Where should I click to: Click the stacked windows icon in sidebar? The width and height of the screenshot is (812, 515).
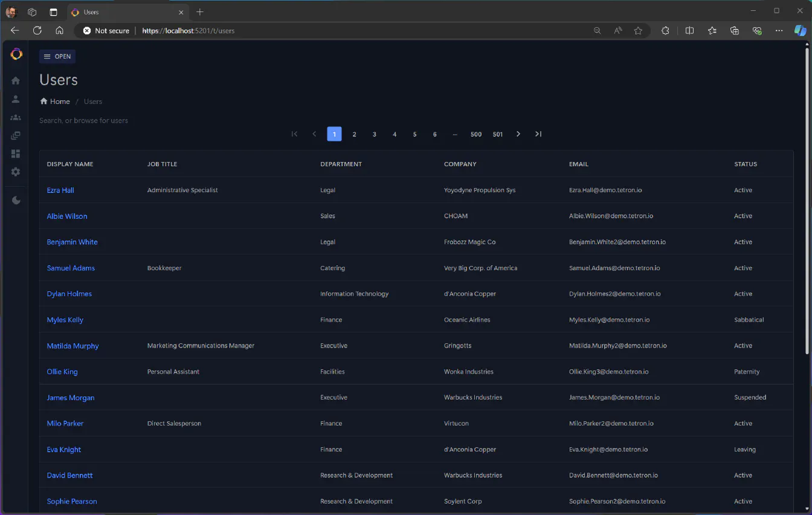pyautogui.click(x=16, y=135)
